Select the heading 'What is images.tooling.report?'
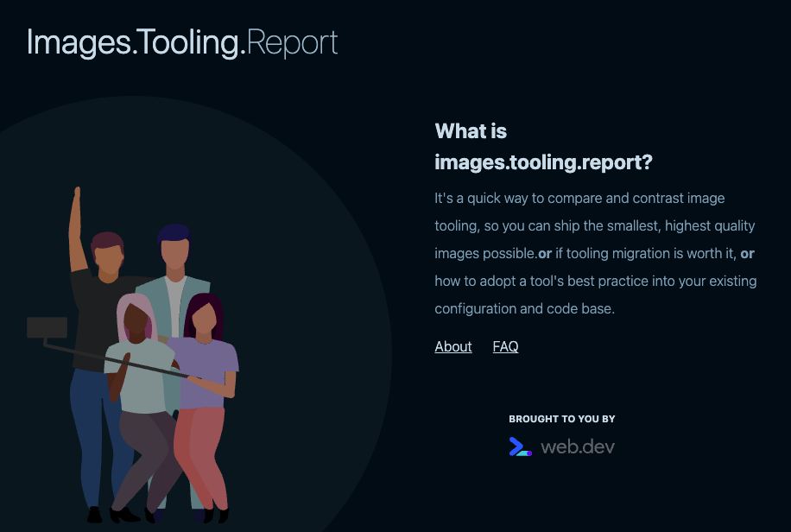791x532 pixels. click(543, 147)
